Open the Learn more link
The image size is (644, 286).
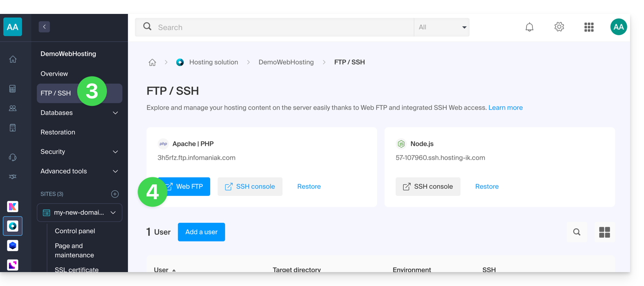click(505, 108)
